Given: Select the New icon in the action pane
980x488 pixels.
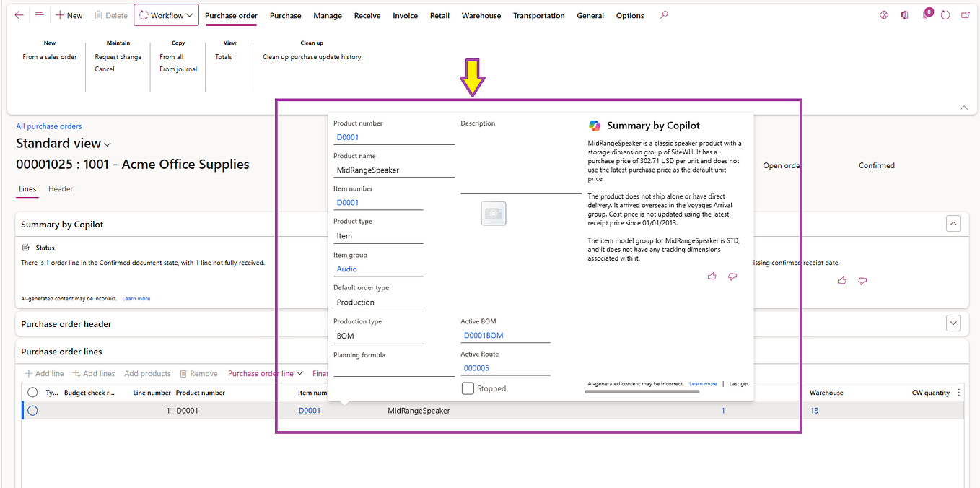Looking at the screenshot, I should pyautogui.click(x=61, y=14).
